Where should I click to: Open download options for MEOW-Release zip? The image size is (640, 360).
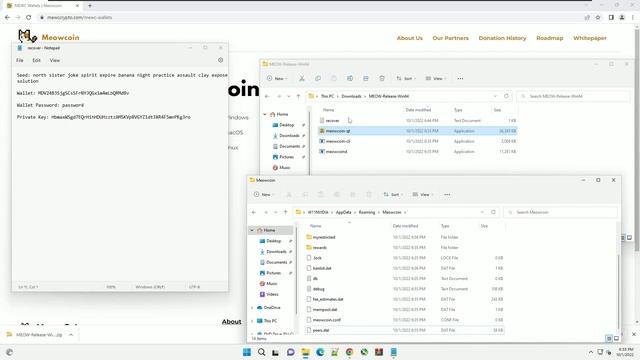(71, 335)
